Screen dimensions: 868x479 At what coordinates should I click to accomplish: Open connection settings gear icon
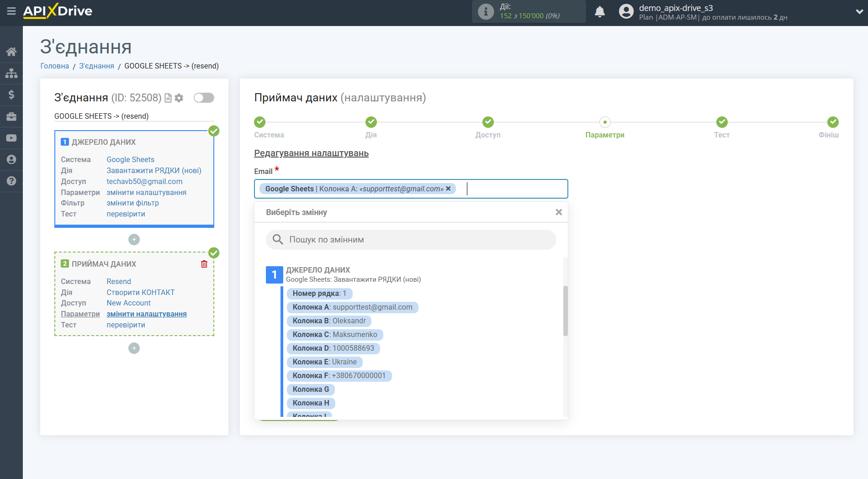point(179,98)
